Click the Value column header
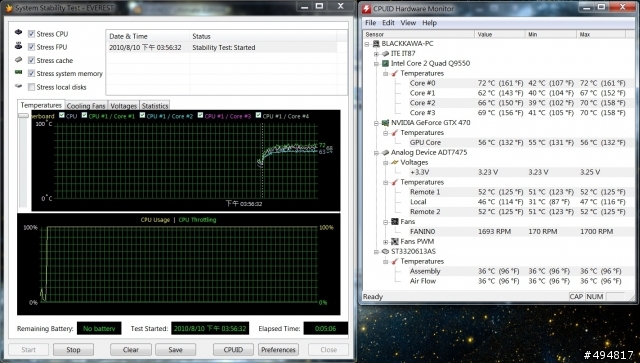Viewport: 640px width, 363px height. coord(500,34)
